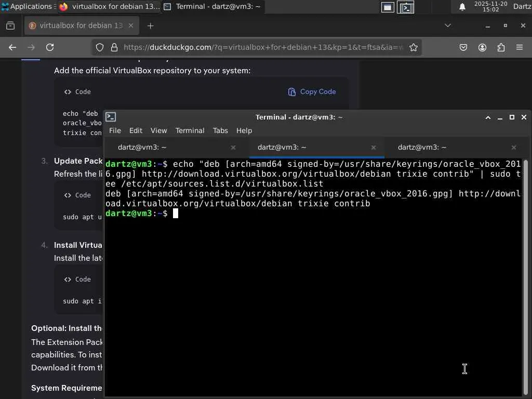
Task: Select the 'virtualbox for debian 13' browser tab
Action: click(82, 25)
